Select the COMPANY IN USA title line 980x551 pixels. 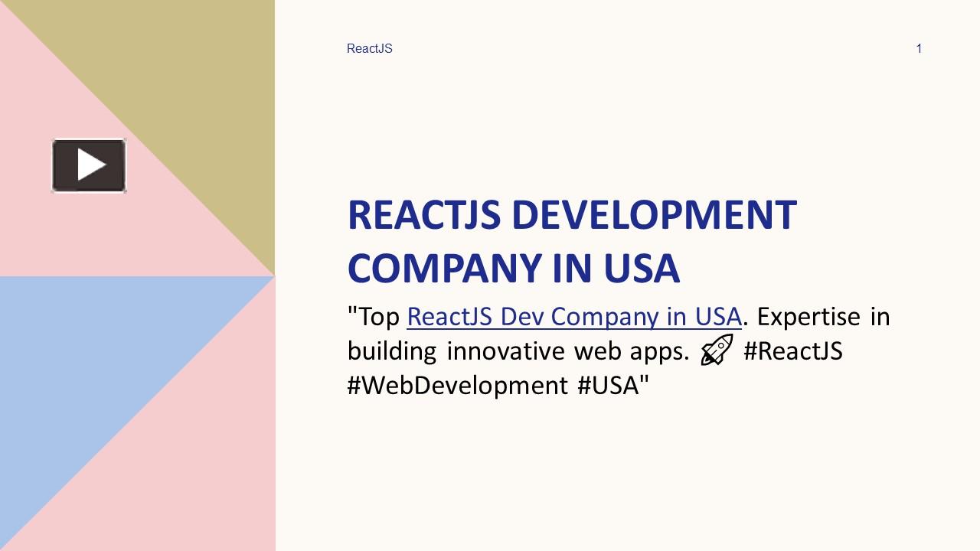point(513,268)
